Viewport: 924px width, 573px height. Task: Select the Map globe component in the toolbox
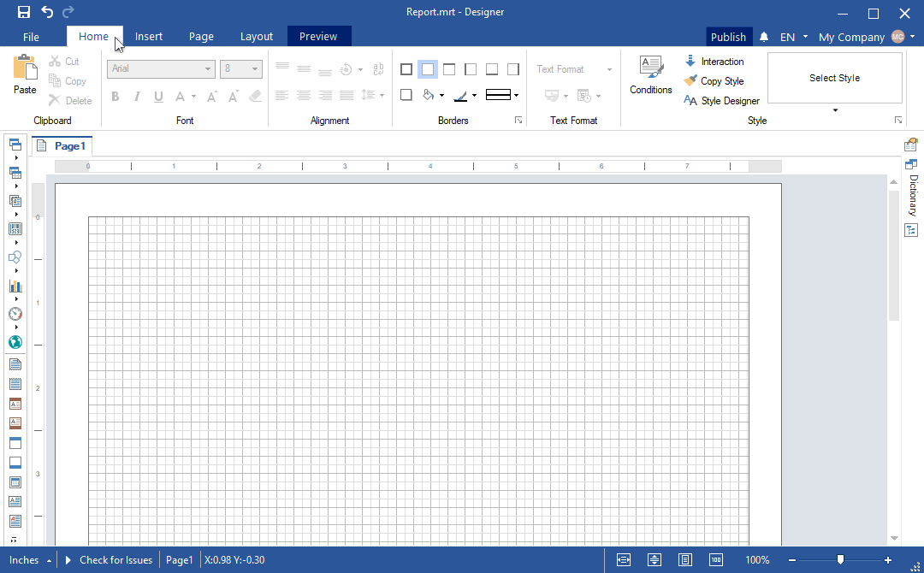tap(15, 342)
